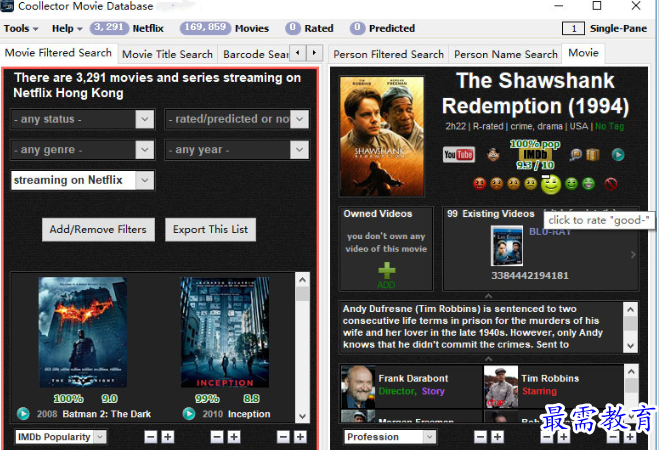Image resolution: width=664 pixels, height=450 pixels.
Task: Open the "rated/predicted or not" dropdown
Action: (x=237, y=119)
